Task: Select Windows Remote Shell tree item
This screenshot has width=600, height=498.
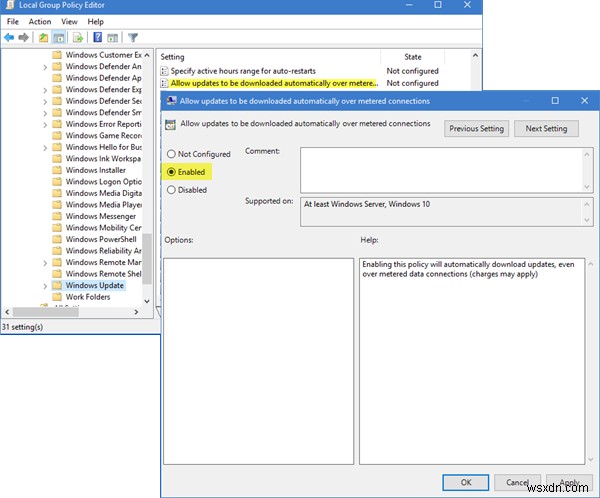Action: coord(103,274)
